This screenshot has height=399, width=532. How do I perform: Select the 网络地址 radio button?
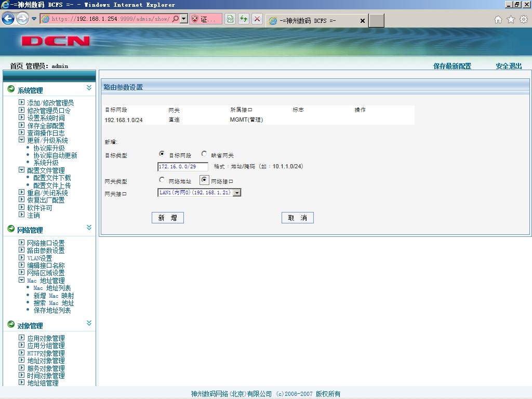[162, 180]
